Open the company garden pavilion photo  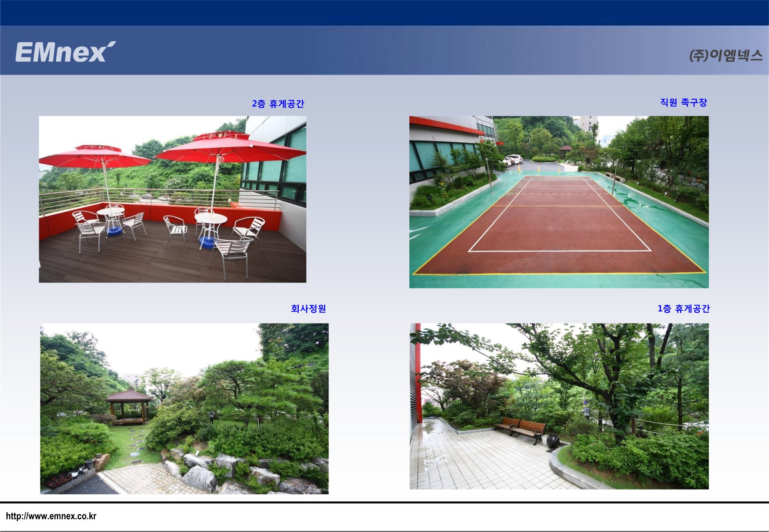[184, 409]
